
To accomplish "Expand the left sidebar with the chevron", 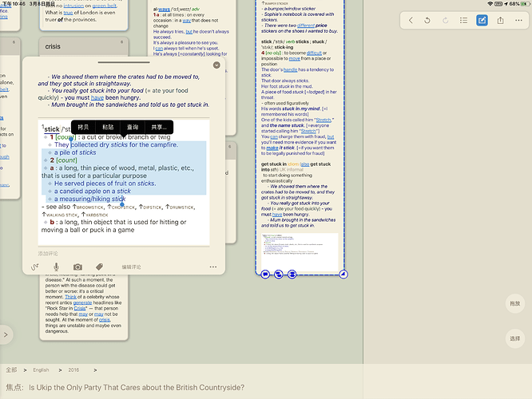I will (6, 335).
